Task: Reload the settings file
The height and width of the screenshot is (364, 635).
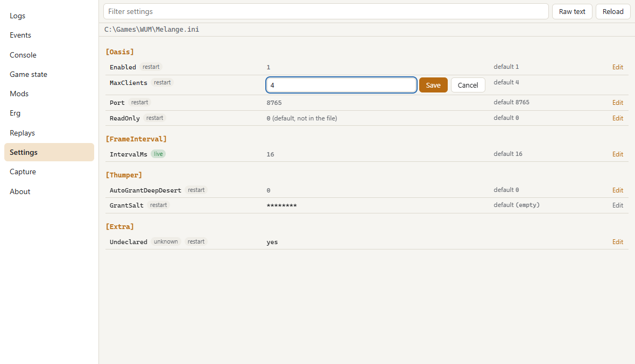Action: [613, 11]
